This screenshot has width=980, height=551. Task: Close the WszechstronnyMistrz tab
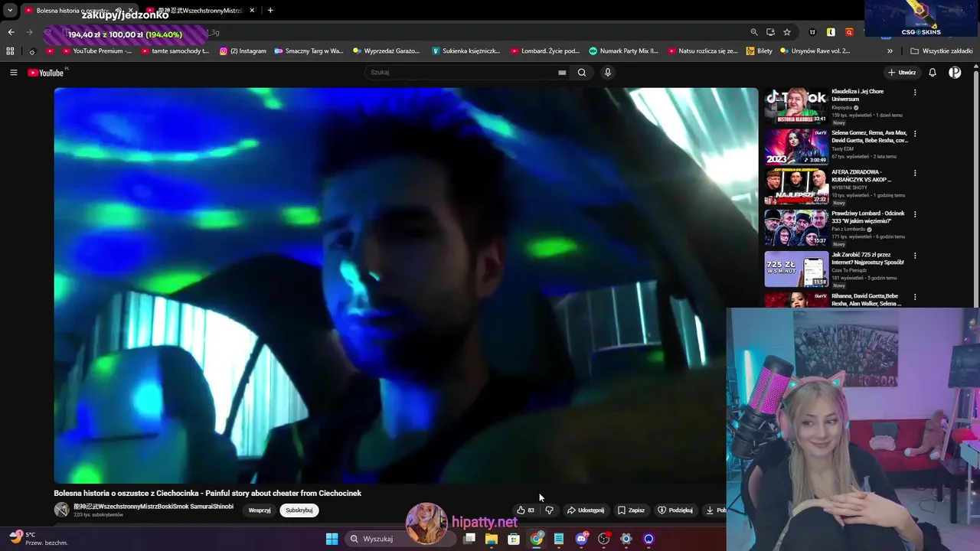pyautogui.click(x=252, y=11)
